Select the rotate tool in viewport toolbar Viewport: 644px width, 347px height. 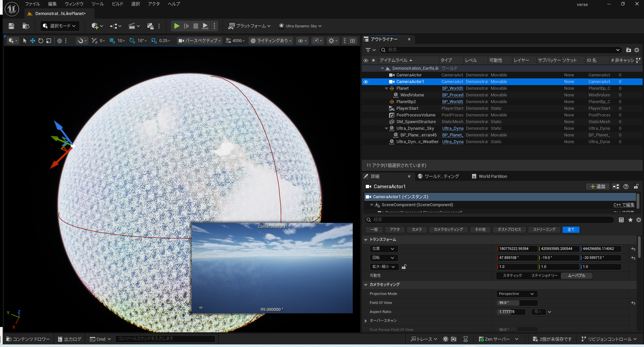pyautogui.click(x=41, y=41)
